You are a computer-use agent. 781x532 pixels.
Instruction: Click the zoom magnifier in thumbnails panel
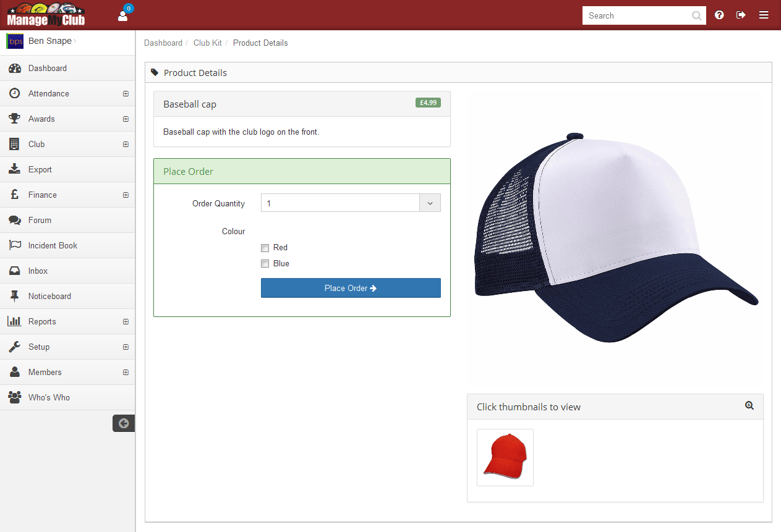(x=749, y=406)
